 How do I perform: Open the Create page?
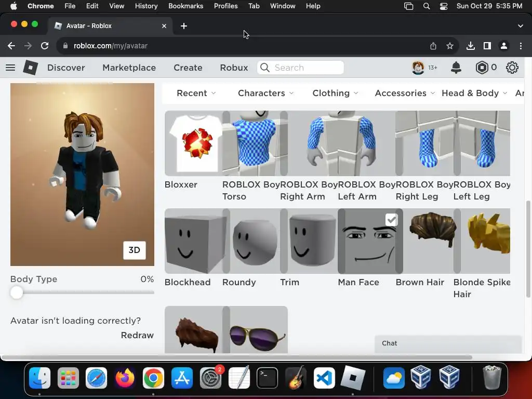188,68
